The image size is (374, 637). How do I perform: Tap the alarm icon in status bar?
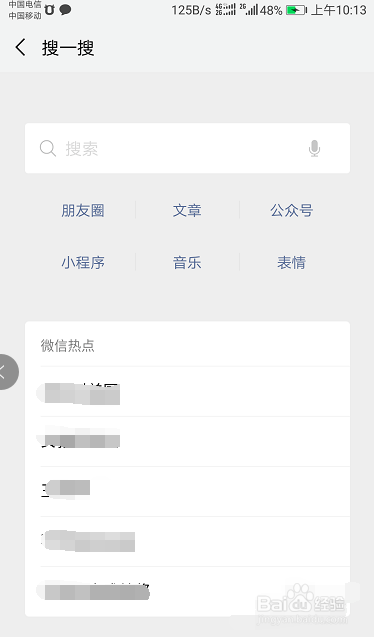(x=49, y=10)
